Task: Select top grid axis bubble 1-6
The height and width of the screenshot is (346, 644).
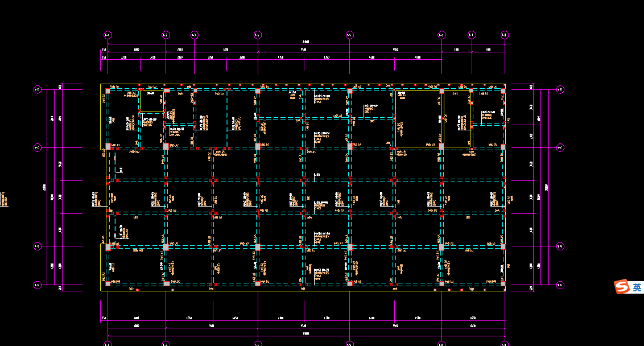Action: [441, 35]
